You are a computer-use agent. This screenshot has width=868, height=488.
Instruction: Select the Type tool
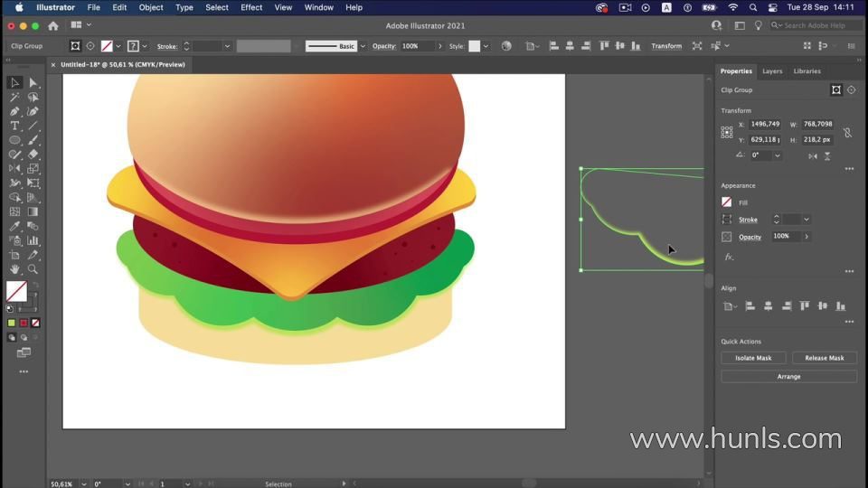(x=14, y=126)
